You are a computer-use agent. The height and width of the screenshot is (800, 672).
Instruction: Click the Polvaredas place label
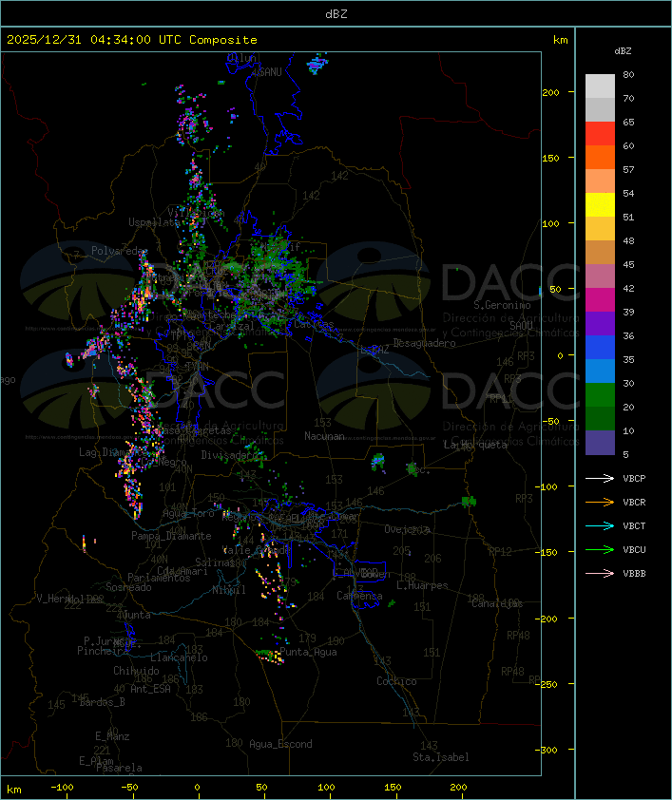pyautogui.click(x=120, y=251)
